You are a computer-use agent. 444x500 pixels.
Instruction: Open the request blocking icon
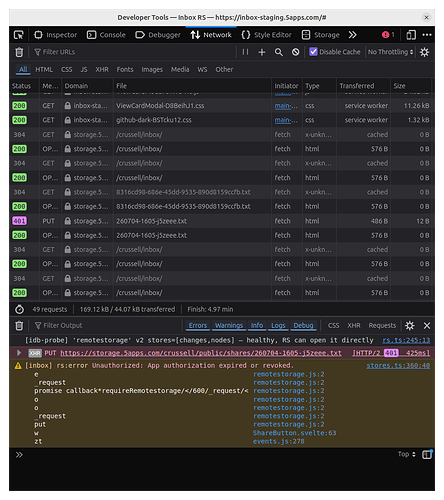click(295, 52)
